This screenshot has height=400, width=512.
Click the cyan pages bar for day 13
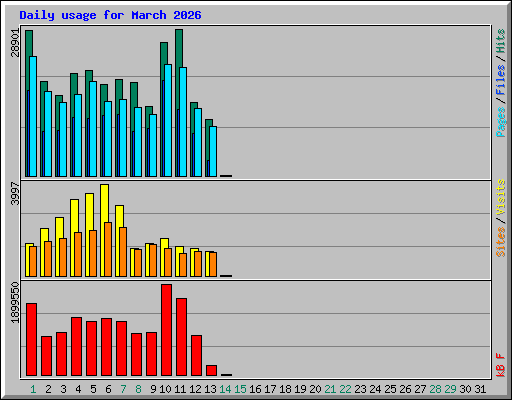(213, 151)
